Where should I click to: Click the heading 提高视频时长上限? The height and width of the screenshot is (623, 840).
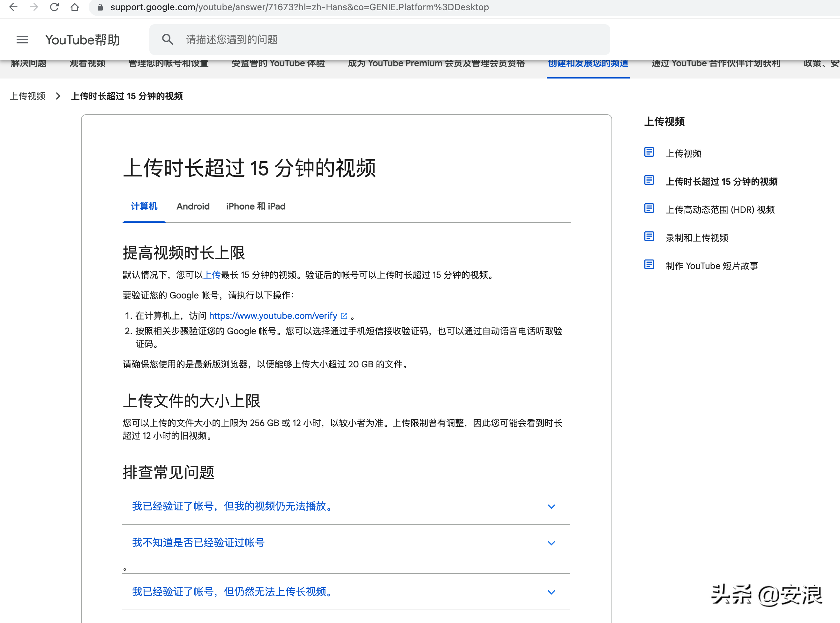[184, 253]
